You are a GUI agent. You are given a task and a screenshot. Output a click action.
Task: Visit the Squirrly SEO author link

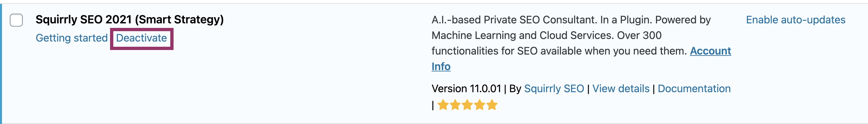pyautogui.click(x=554, y=89)
